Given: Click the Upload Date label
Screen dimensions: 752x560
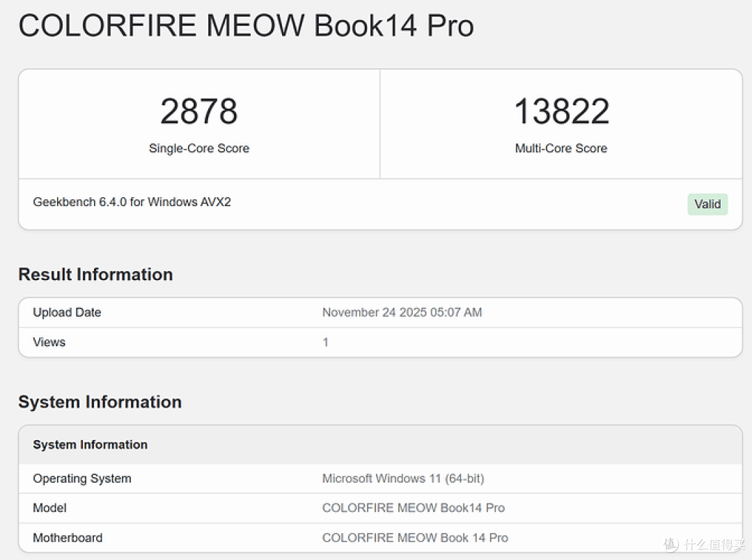Looking at the screenshot, I should coord(67,313).
